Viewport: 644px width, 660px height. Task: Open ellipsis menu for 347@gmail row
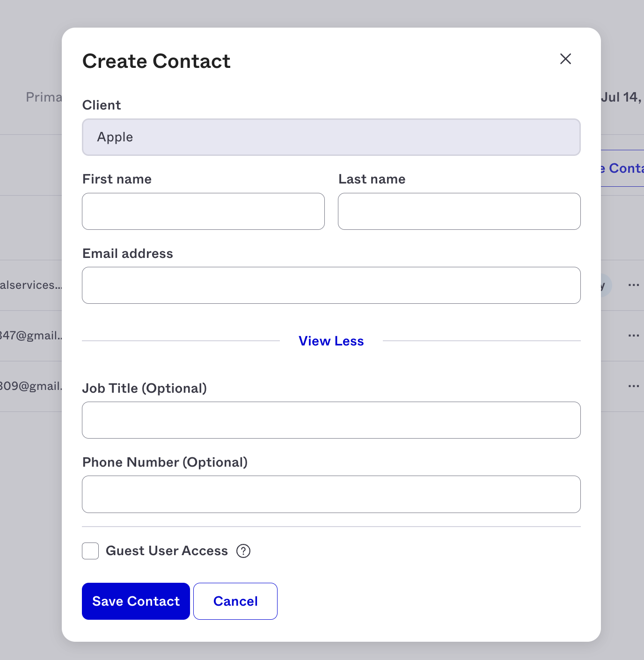634,336
